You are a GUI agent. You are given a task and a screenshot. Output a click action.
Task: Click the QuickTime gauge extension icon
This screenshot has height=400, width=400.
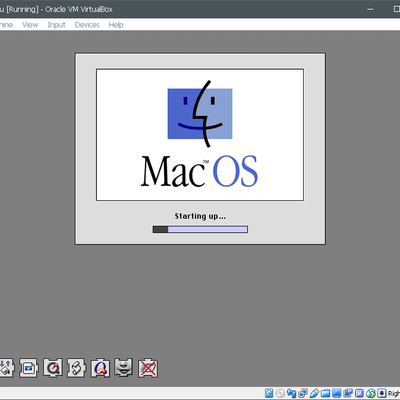(x=53, y=368)
